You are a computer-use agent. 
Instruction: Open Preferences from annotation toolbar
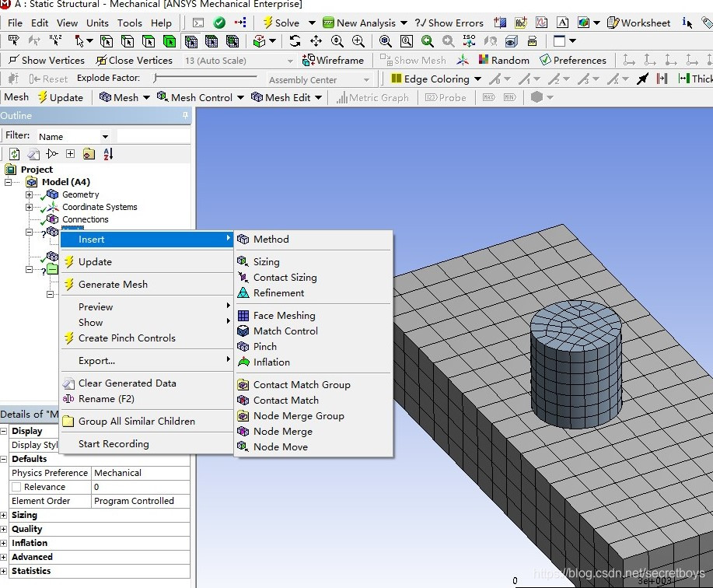(x=573, y=60)
